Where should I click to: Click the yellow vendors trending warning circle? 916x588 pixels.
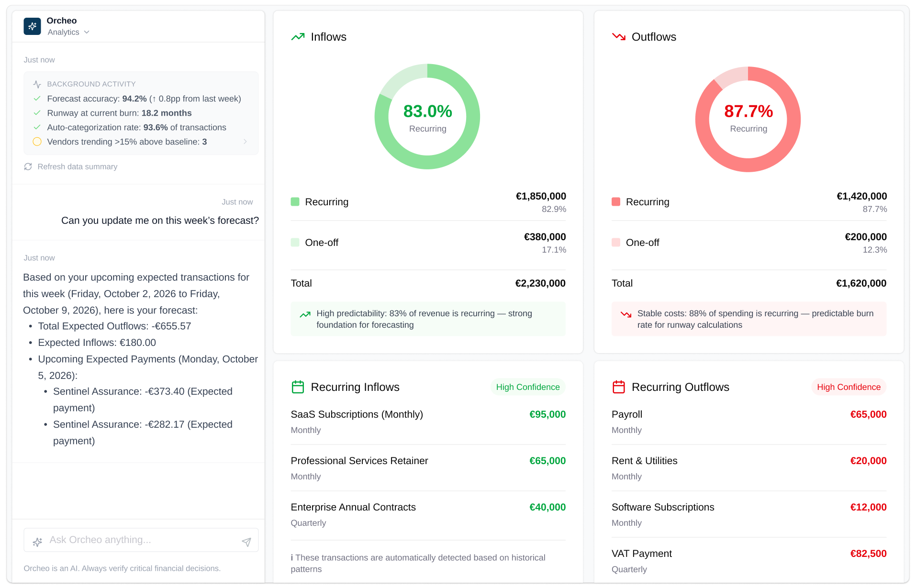pyautogui.click(x=37, y=142)
